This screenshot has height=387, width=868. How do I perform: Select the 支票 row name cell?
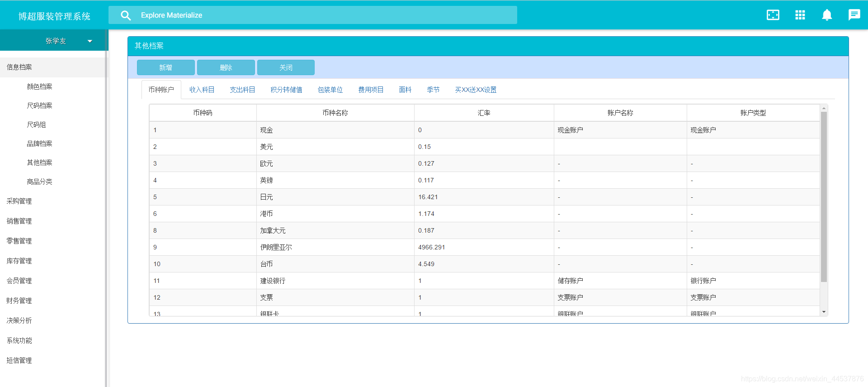335,297
